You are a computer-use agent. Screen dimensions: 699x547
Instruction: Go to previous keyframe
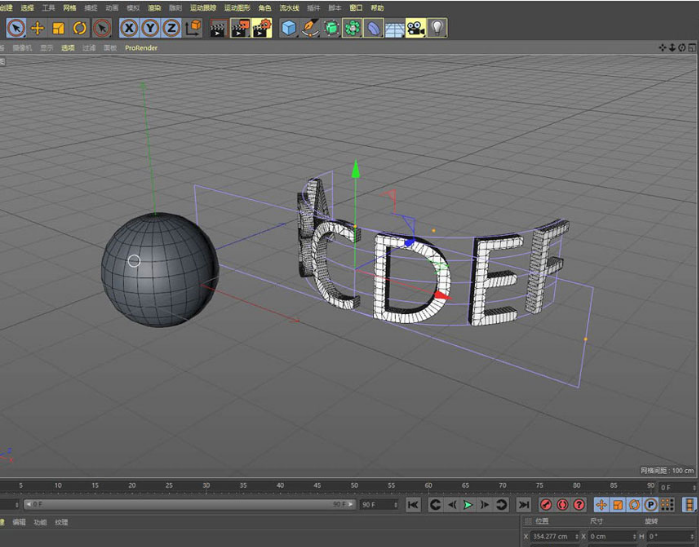click(x=435, y=505)
